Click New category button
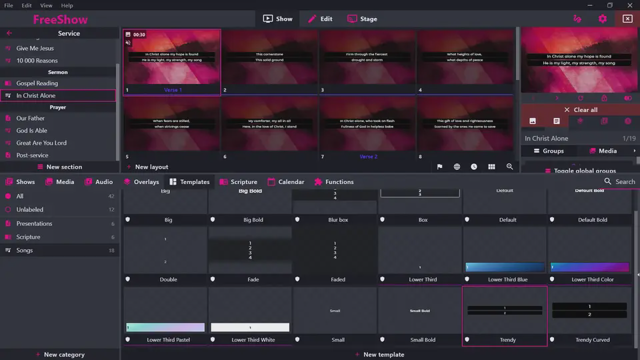Image resolution: width=640 pixels, height=360 pixels. click(x=60, y=354)
